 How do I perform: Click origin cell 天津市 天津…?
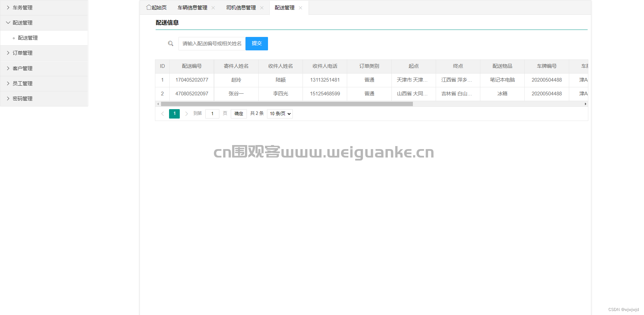414,80
